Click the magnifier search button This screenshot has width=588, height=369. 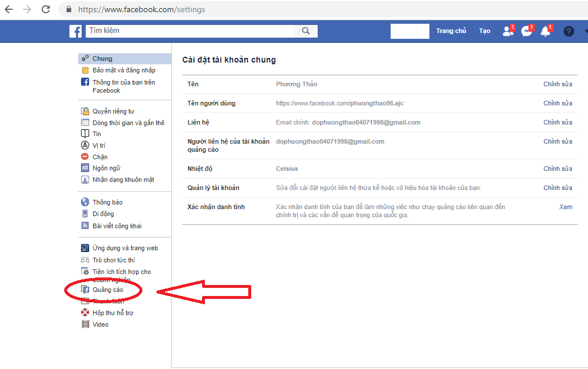click(306, 31)
